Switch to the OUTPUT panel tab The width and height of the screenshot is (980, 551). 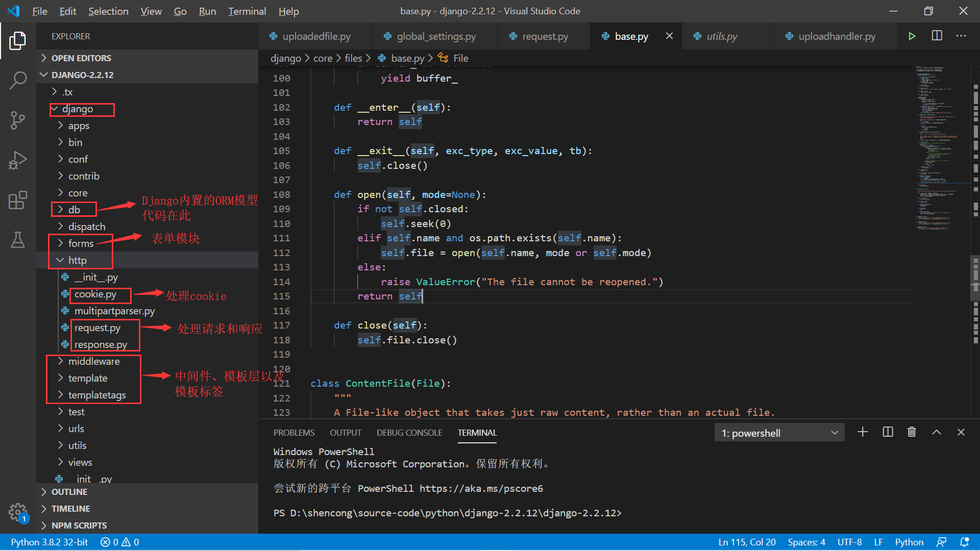(x=346, y=433)
